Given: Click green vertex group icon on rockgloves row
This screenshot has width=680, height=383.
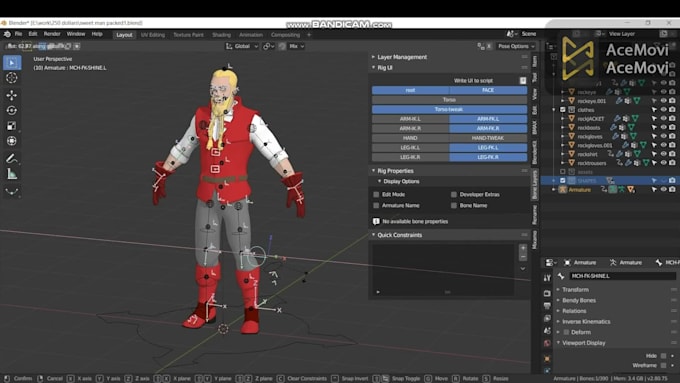Looking at the screenshot, I should tap(633, 136).
